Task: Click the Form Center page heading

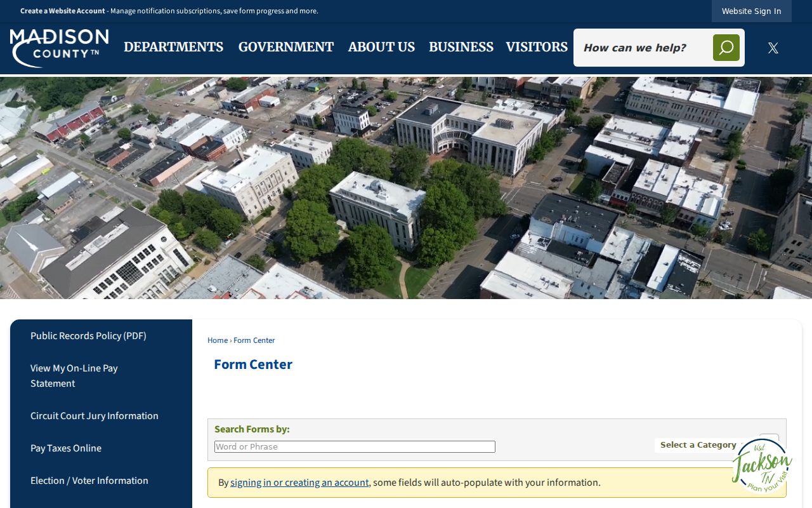Action: pyautogui.click(x=253, y=364)
